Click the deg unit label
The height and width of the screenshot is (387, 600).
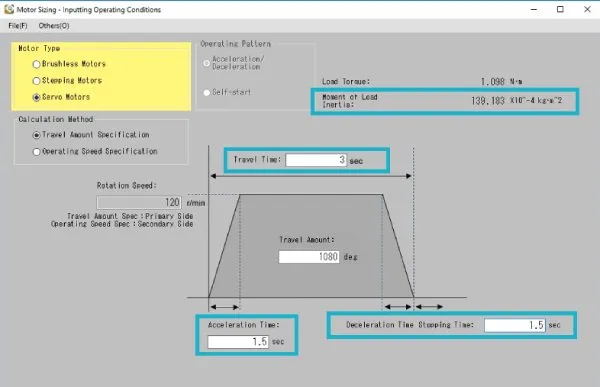[350, 257]
